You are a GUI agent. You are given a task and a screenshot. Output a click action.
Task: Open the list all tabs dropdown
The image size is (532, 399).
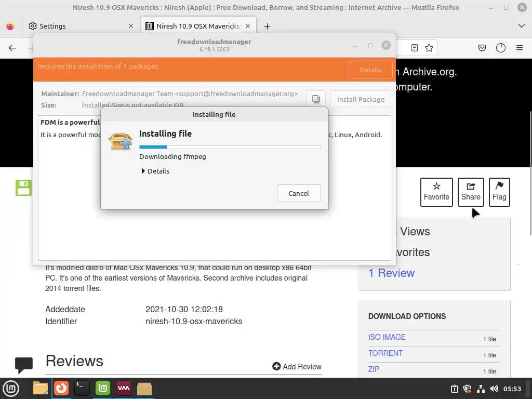pyautogui.click(x=522, y=26)
